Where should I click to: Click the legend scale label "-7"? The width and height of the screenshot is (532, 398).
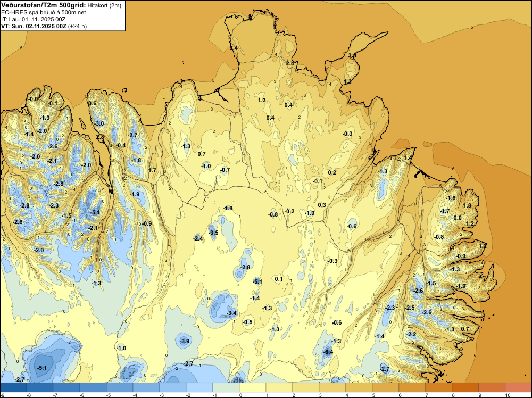pos(55,395)
